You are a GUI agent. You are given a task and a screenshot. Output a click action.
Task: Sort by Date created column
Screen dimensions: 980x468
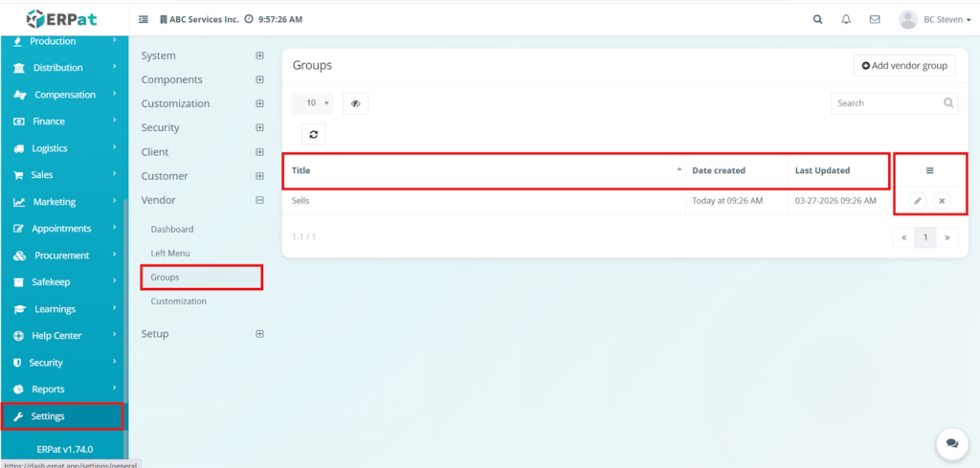pos(737,170)
